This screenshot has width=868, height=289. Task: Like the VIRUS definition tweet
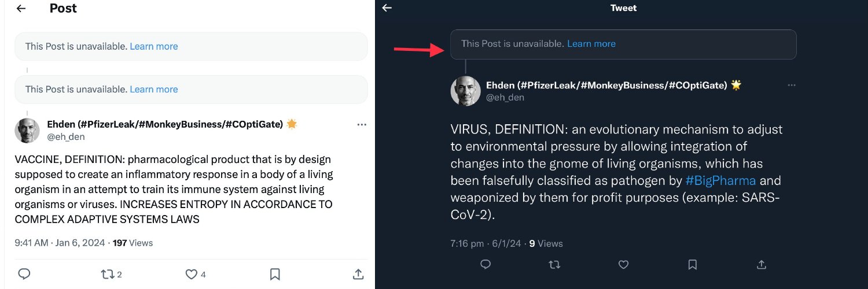[x=623, y=264]
